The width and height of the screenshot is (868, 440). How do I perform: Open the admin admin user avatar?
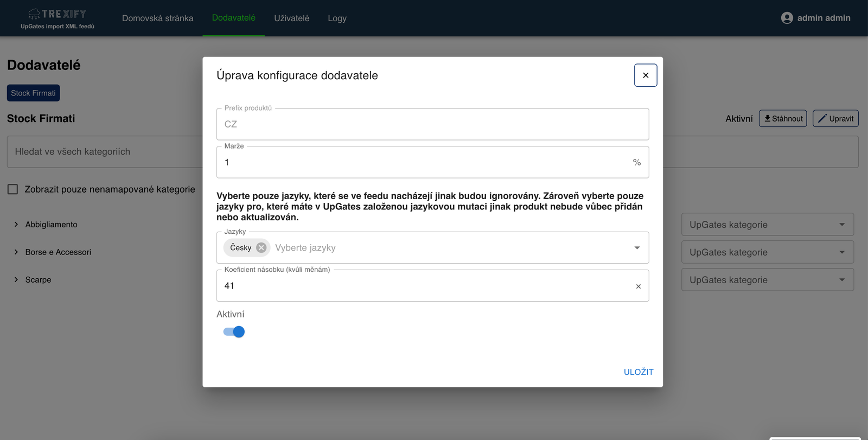pyautogui.click(x=787, y=18)
